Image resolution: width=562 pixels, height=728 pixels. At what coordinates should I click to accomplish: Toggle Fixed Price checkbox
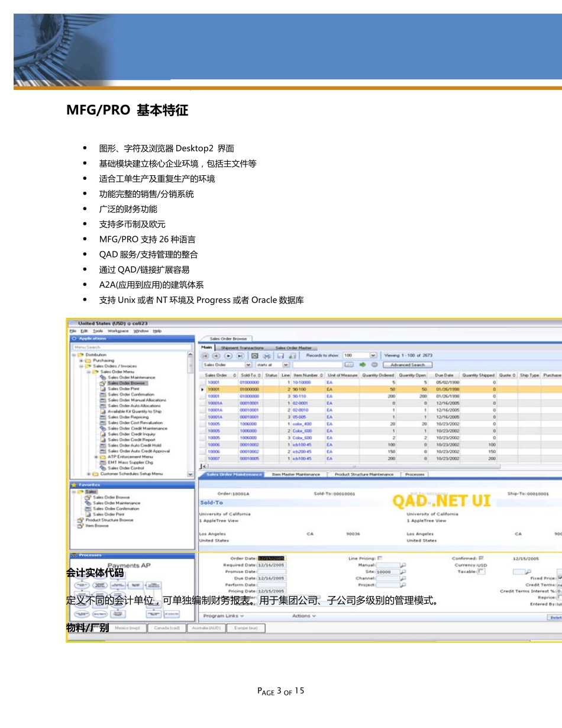560,578
